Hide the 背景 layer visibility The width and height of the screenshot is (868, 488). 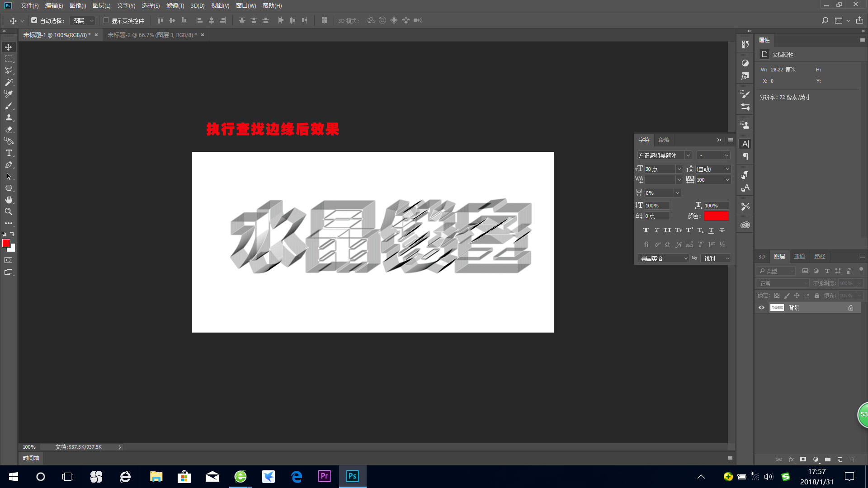[761, 307]
